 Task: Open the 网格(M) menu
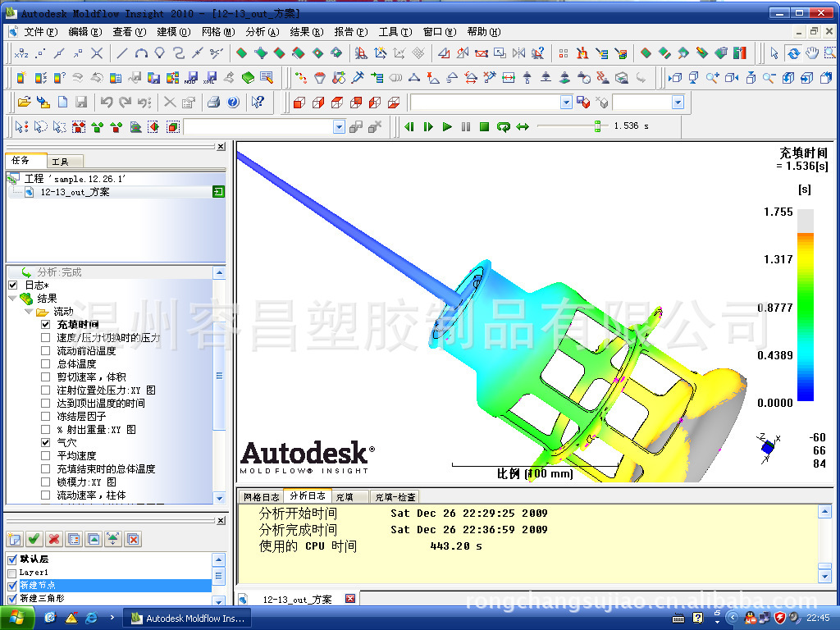[218, 32]
